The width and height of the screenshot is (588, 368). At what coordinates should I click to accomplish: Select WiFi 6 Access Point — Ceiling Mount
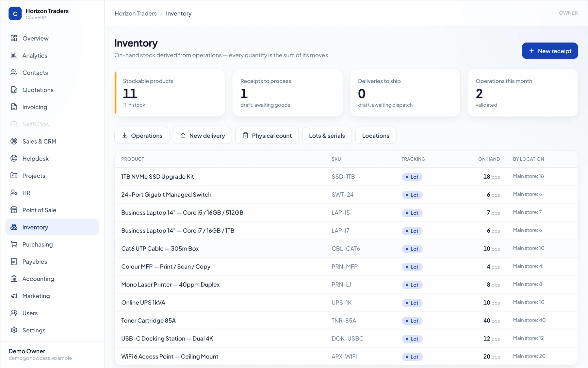pos(170,357)
